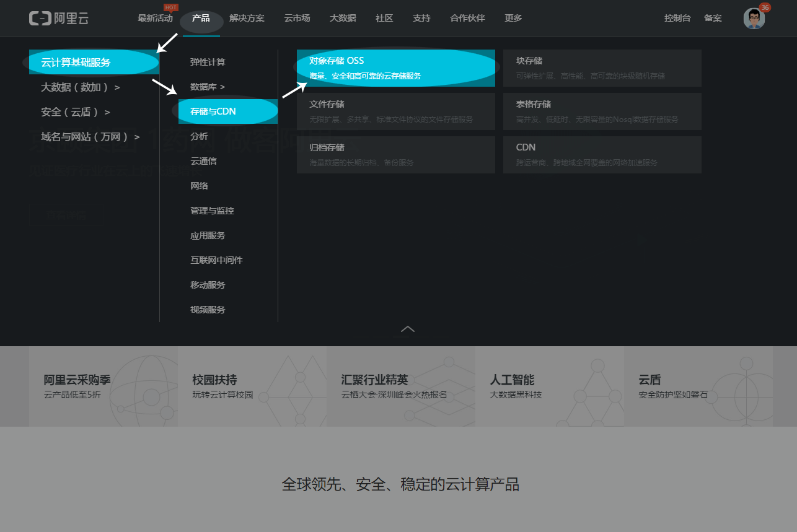Open the 汇聚行业精英 promotion card

click(401, 386)
